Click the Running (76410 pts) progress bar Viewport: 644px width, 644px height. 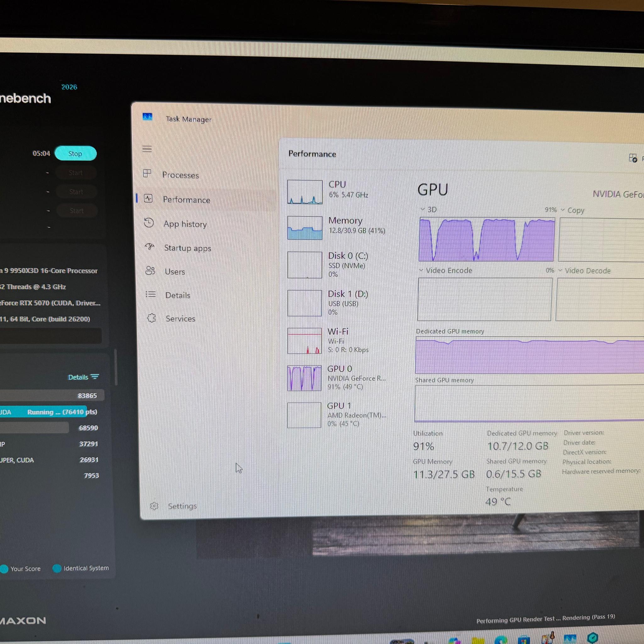tap(49, 412)
